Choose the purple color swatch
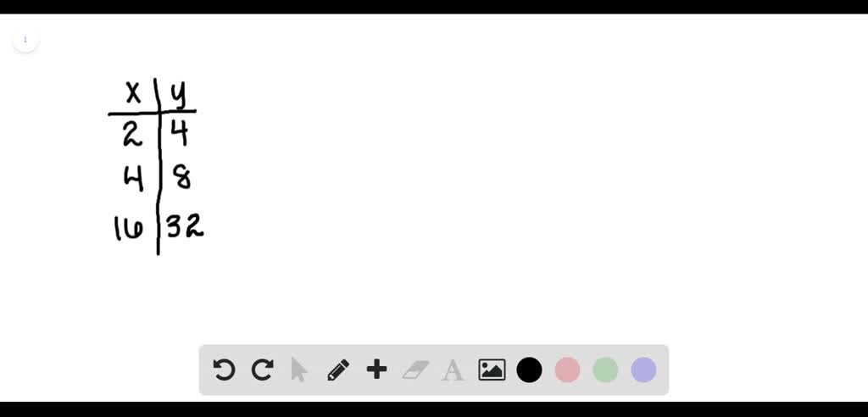The image size is (868, 417). 644,370
